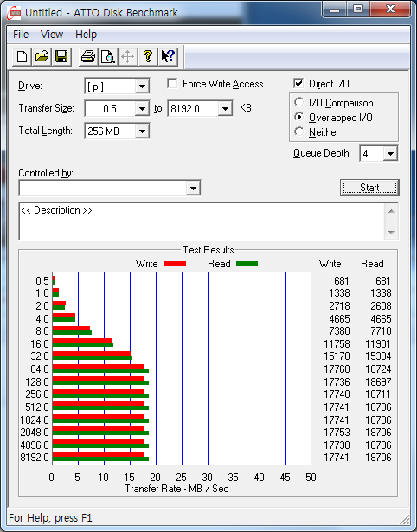Select I/O Comparison radio button

299,102
